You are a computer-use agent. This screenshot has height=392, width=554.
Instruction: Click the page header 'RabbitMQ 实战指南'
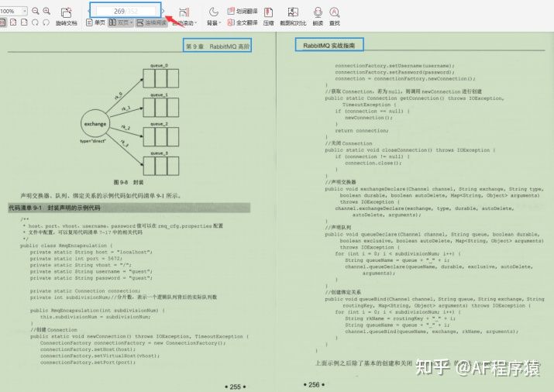329,46
